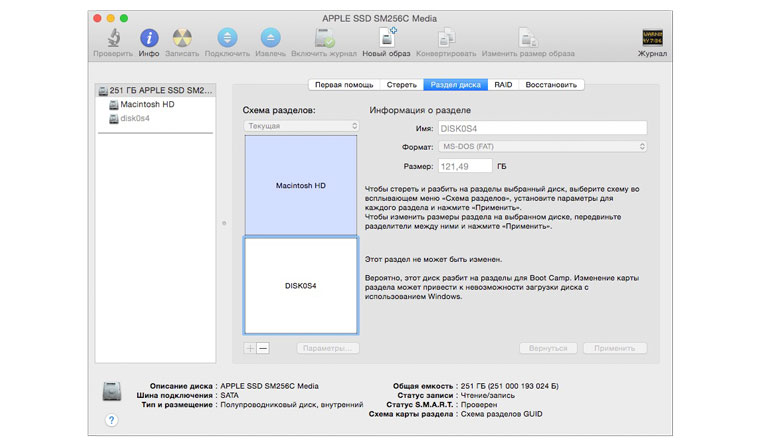This screenshot has height=446, width=760.
Task: Click write status value Чтение/запись
Action: click(x=488, y=396)
